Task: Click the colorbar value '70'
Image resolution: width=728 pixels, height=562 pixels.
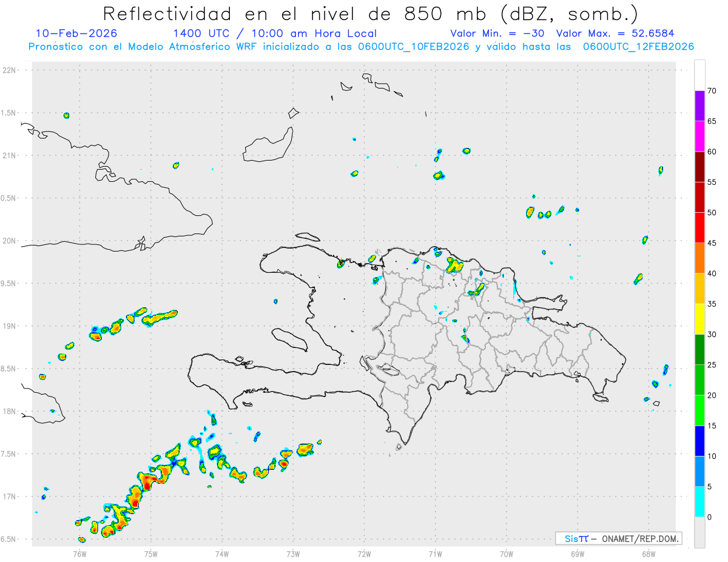Action: click(712, 91)
